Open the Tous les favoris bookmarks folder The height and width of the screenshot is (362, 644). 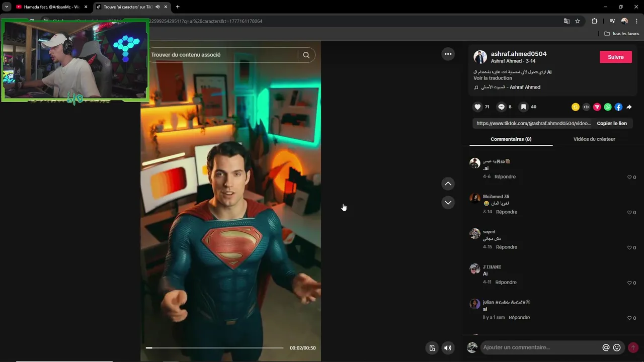pyautogui.click(x=622, y=34)
